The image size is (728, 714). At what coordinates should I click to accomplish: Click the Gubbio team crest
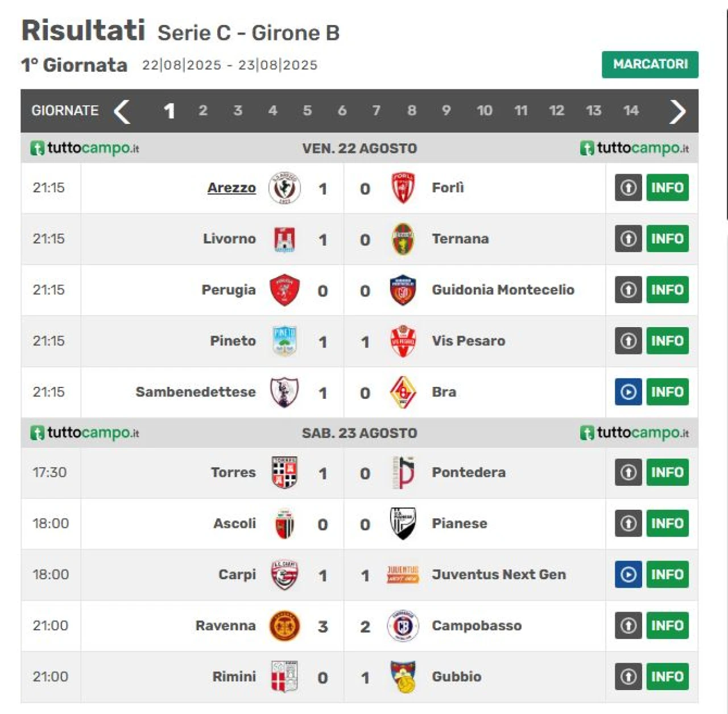coord(403,676)
